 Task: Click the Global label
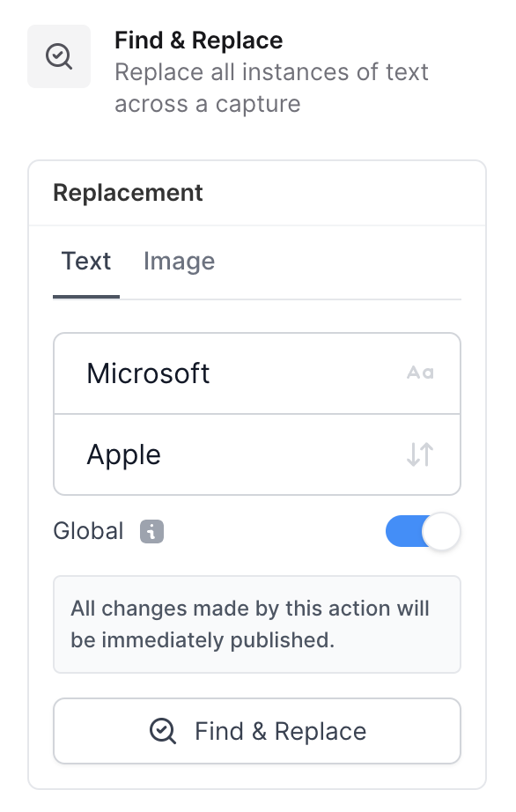[x=89, y=531]
